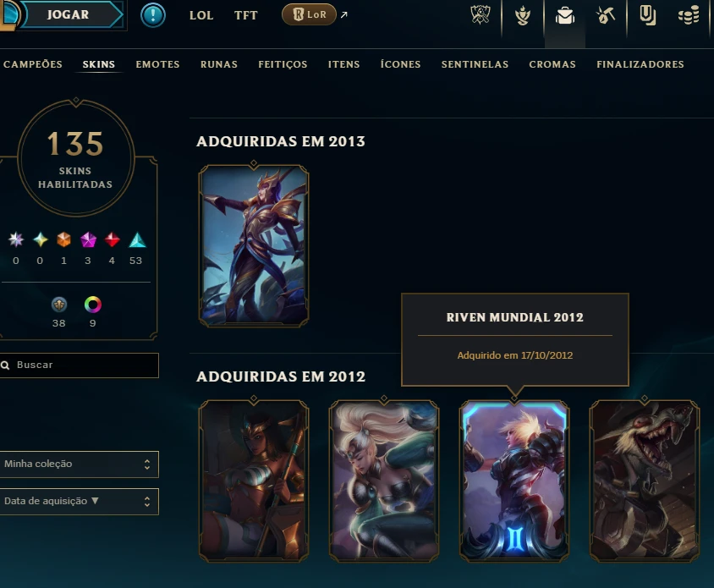Open the collection backpack icon

pyautogui.click(x=564, y=15)
